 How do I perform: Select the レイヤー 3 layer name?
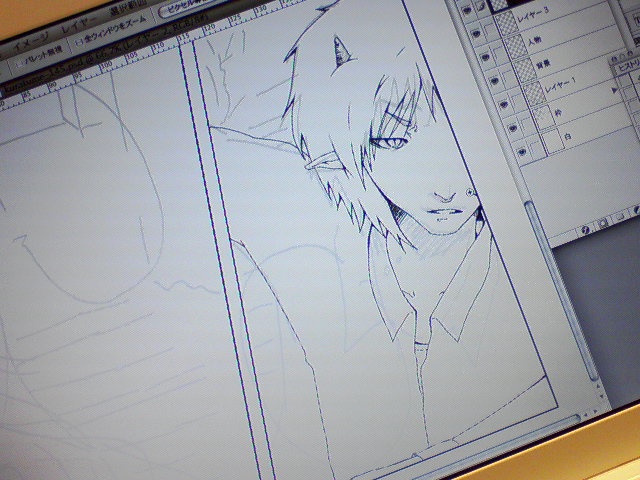[533, 15]
